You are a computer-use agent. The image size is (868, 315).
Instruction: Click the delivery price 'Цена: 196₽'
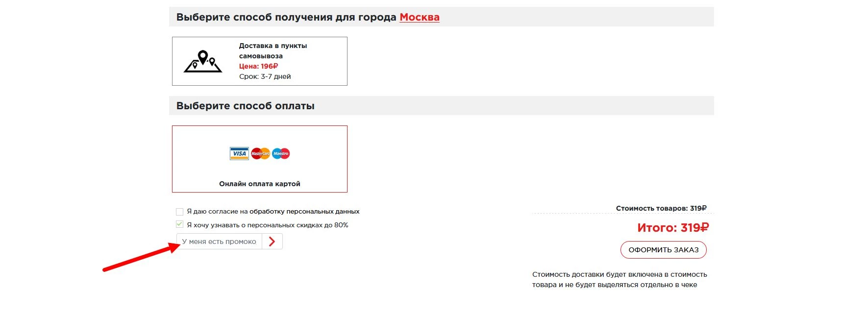point(258,66)
